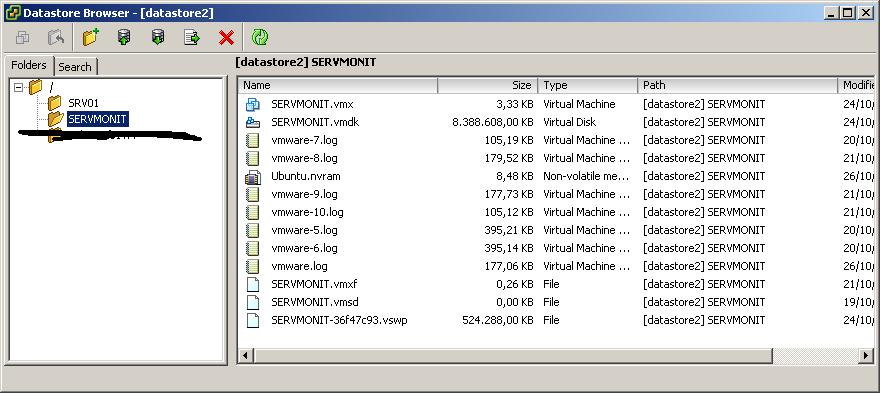Click the 8,48 KB size value

tap(515, 176)
